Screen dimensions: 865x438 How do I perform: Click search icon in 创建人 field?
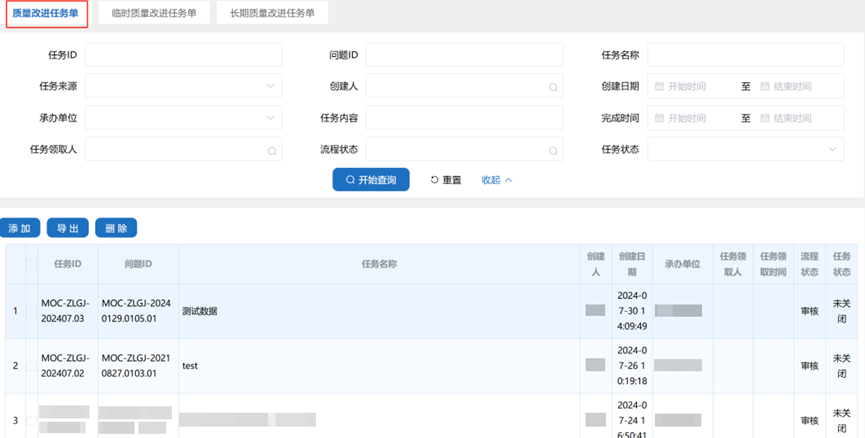(552, 87)
